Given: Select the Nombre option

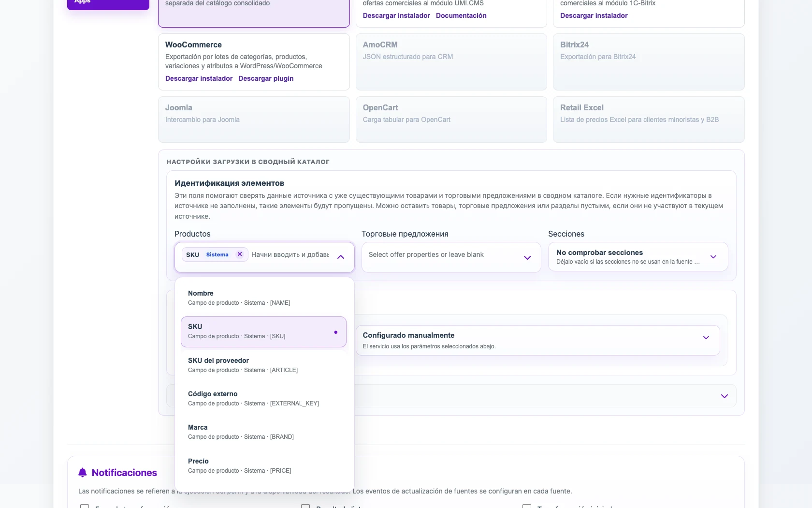Looking at the screenshot, I should [x=263, y=298].
